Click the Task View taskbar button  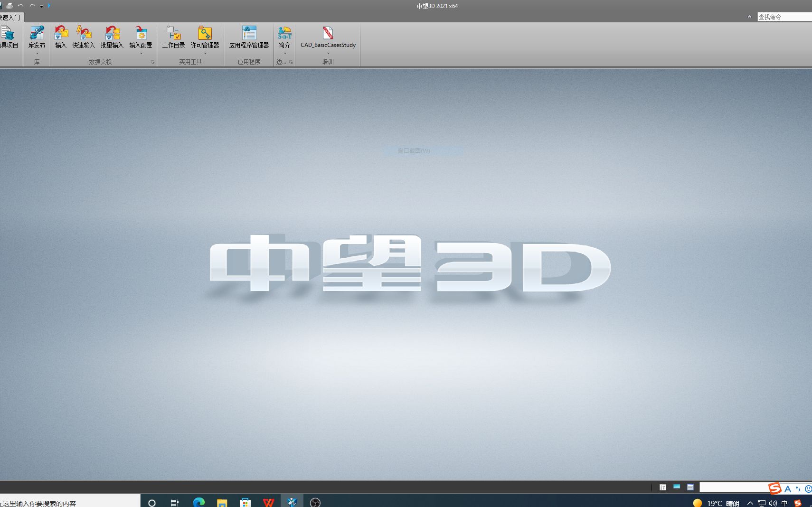tap(175, 503)
